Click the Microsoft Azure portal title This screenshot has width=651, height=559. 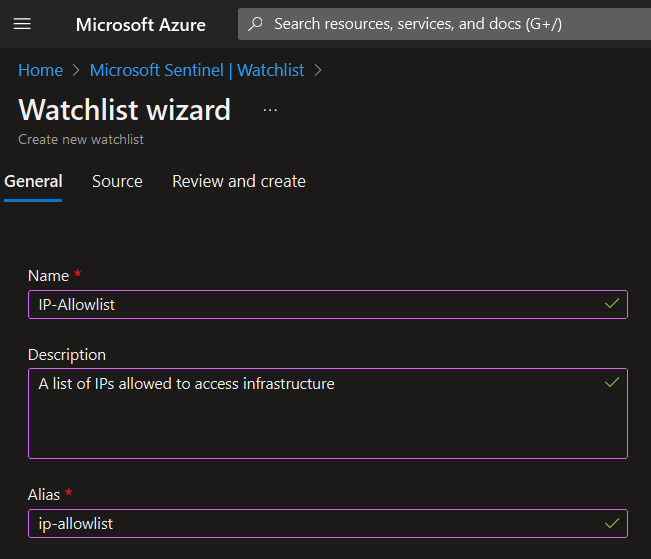(141, 24)
